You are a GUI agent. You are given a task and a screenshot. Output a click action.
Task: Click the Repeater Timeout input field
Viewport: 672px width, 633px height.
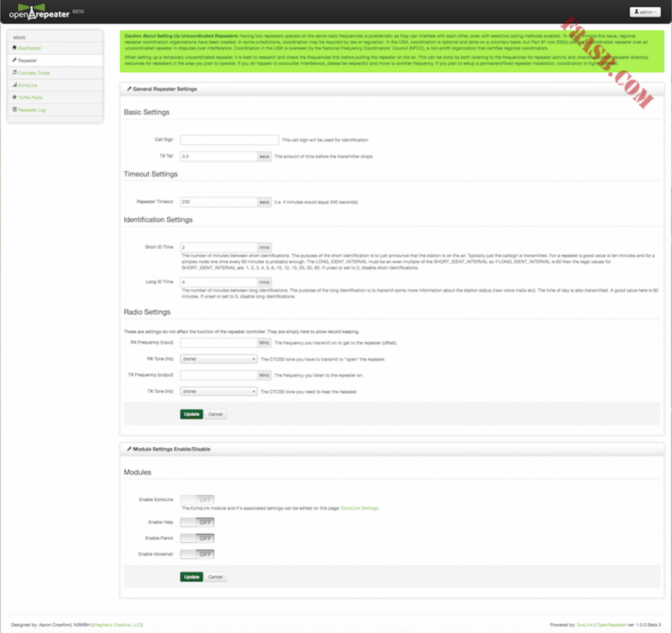(x=219, y=202)
